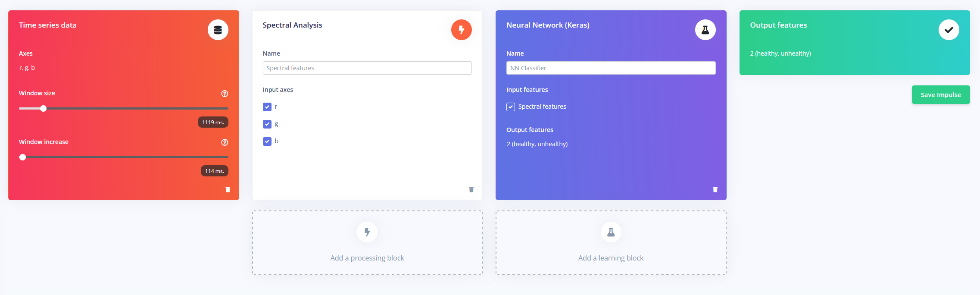
Task: Open help for Window size
Action: pyautogui.click(x=225, y=94)
